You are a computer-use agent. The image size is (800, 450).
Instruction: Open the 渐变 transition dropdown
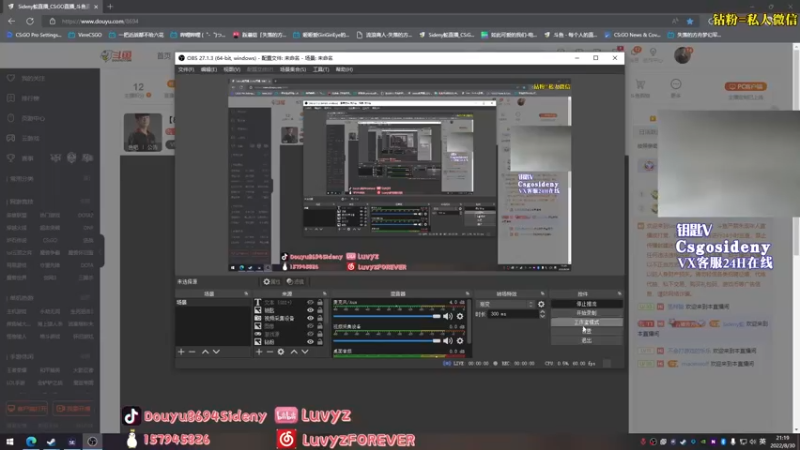(x=506, y=304)
